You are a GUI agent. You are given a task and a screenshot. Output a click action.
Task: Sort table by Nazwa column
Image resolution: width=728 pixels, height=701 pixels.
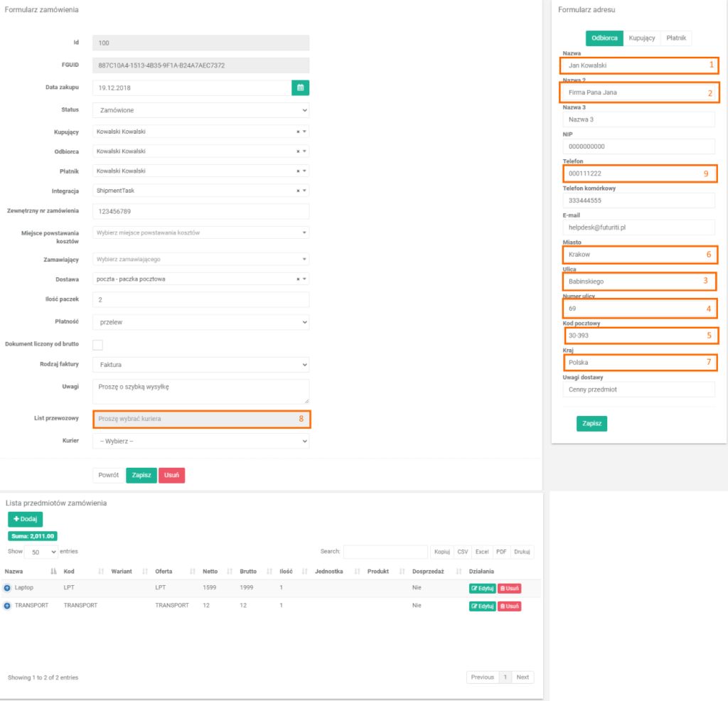click(28, 572)
